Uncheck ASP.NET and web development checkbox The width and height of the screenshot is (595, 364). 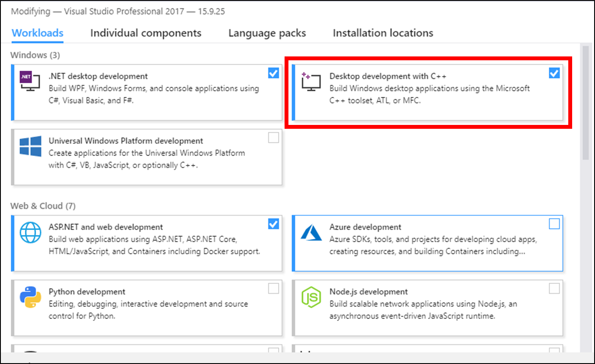pos(273,224)
